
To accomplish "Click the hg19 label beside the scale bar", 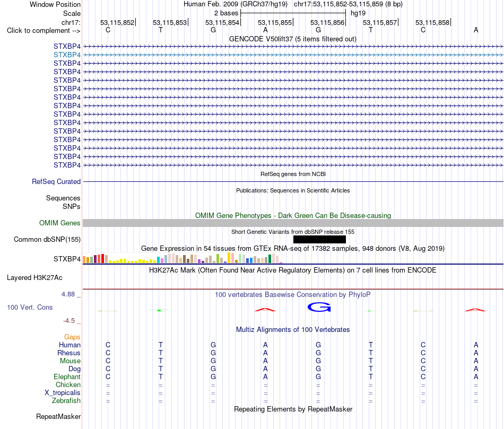I will [358, 13].
